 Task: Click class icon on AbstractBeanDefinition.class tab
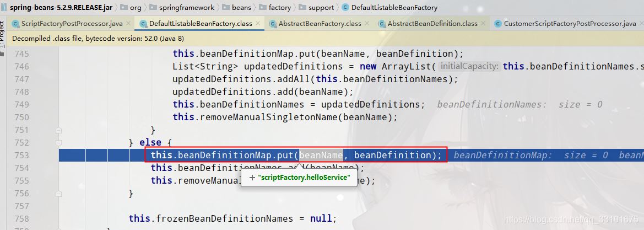pos(382,24)
